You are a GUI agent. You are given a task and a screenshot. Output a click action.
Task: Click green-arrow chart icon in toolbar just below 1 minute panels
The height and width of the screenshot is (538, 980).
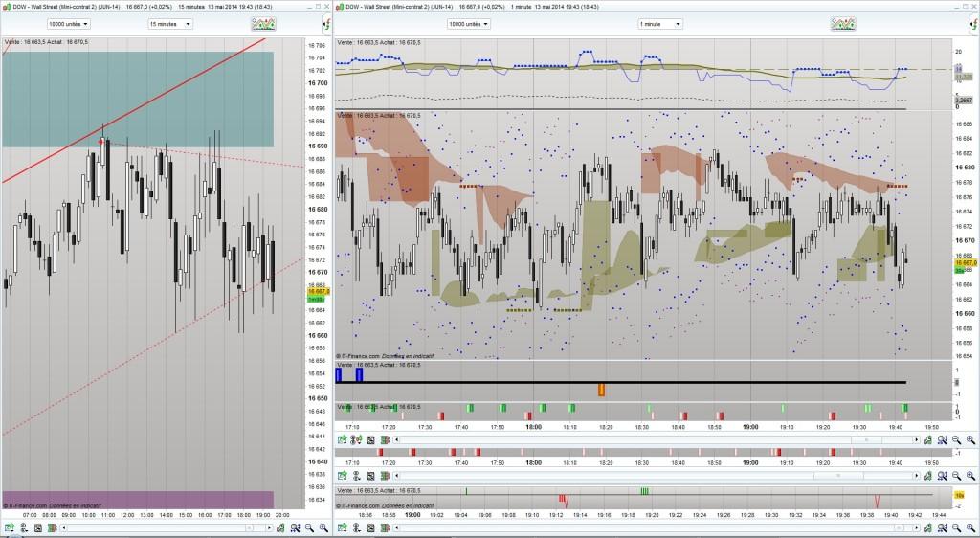[343, 440]
